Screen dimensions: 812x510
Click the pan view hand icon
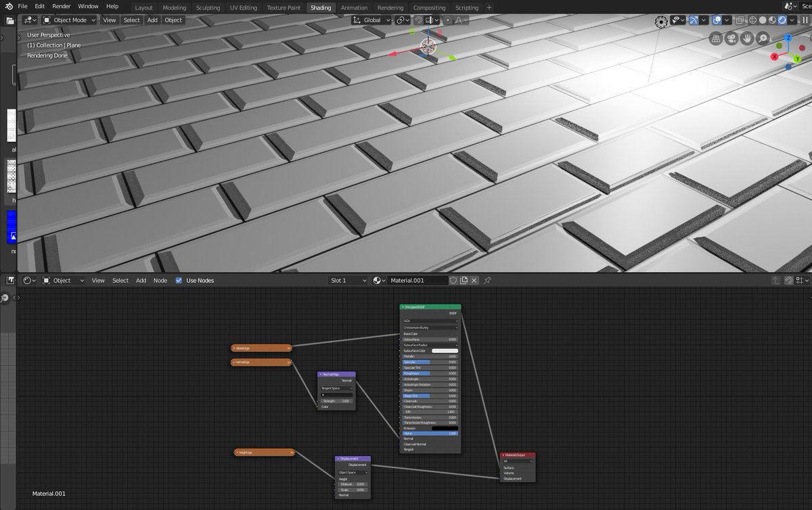(x=747, y=39)
